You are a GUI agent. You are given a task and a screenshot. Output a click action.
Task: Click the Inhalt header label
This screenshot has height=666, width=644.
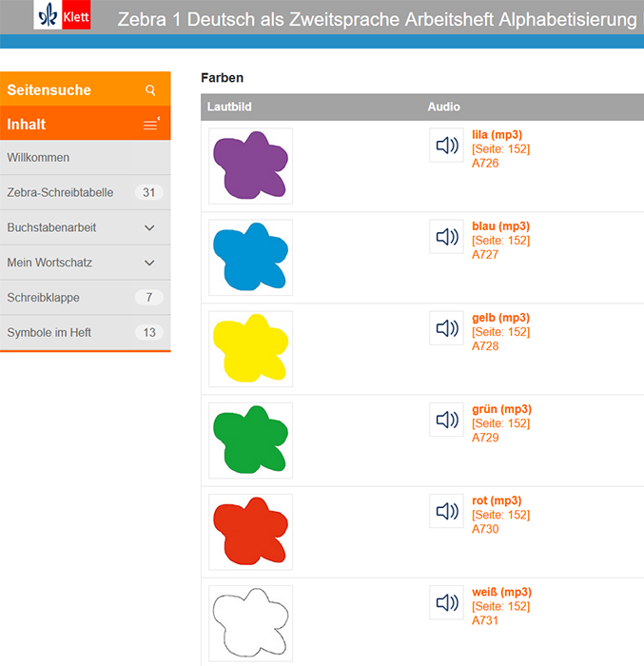(x=27, y=124)
